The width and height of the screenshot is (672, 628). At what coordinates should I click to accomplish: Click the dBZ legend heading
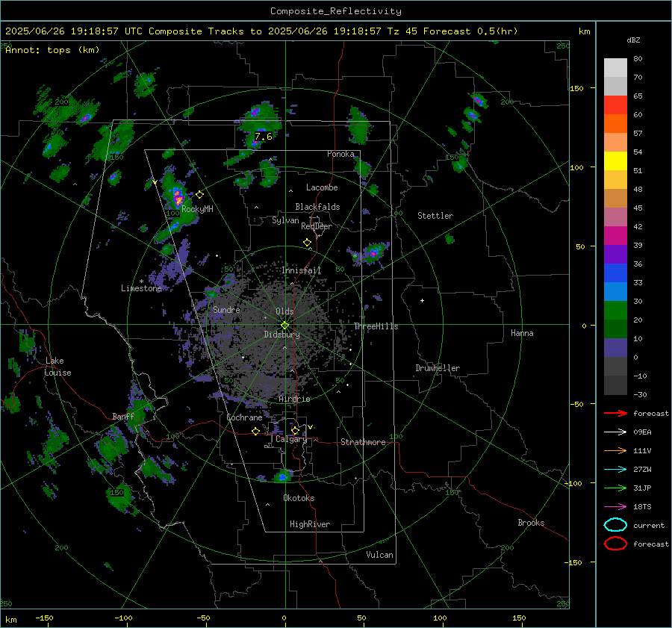coord(633,40)
